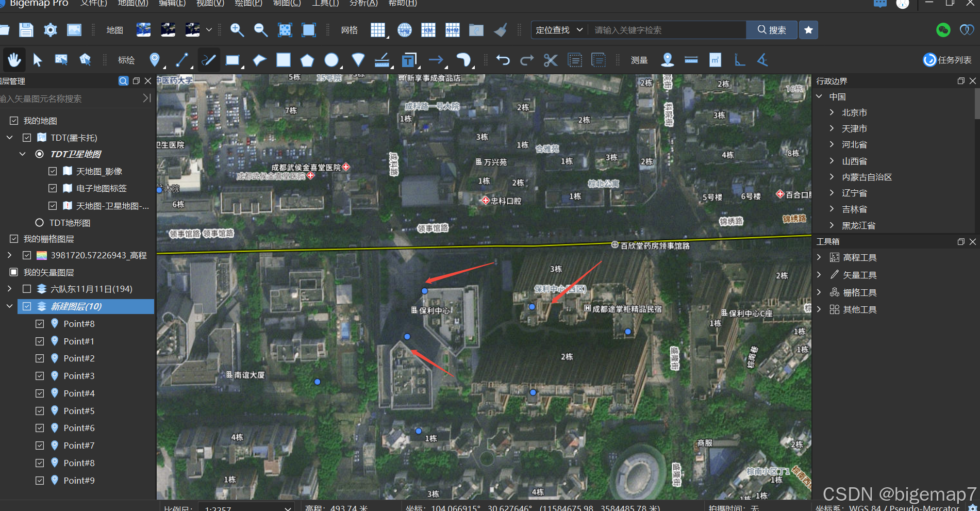The image size is (980, 511).
Task: Expand 栅格工具 in toolbox
Action: [x=819, y=292]
